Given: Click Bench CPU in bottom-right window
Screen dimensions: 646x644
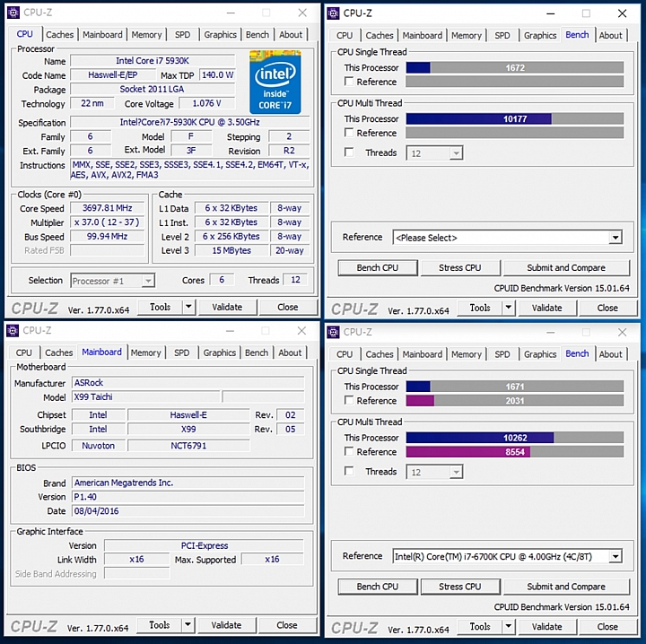Looking at the screenshot, I should pos(378,587).
